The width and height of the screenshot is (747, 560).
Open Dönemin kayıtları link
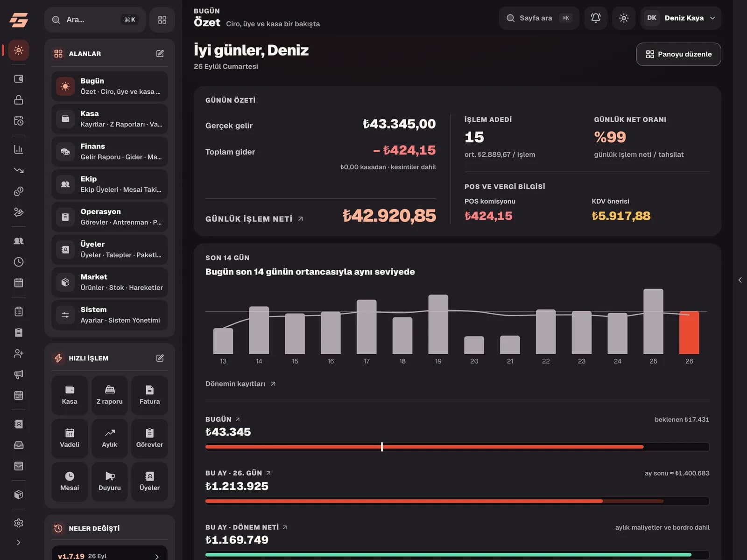click(x=240, y=384)
